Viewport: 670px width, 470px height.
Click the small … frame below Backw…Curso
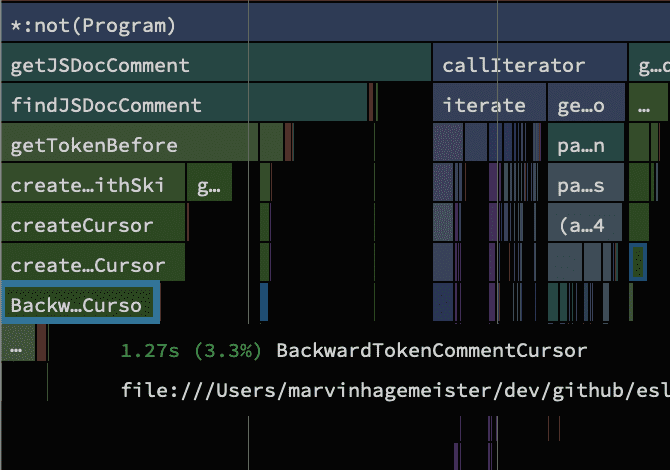[x=17, y=349]
